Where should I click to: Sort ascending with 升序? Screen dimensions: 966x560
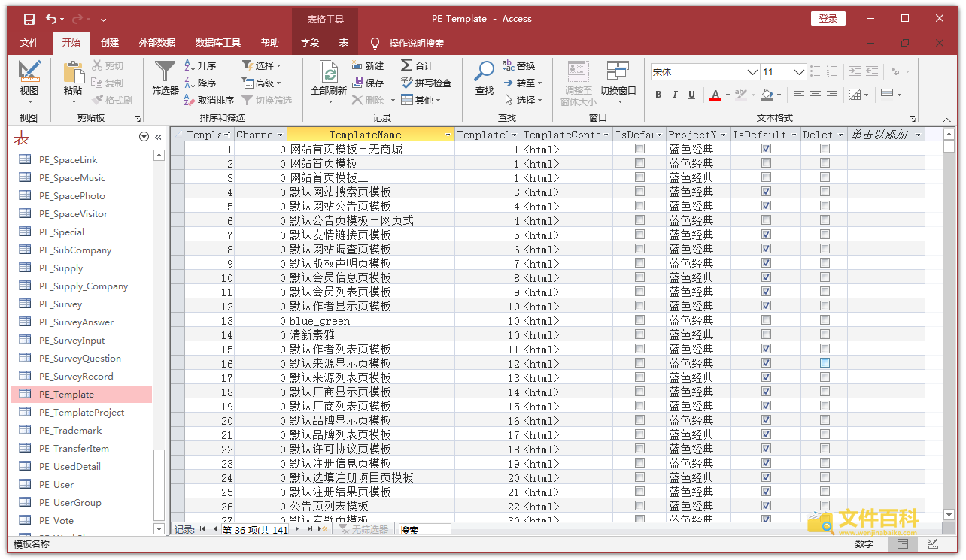pyautogui.click(x=201, y=66)
